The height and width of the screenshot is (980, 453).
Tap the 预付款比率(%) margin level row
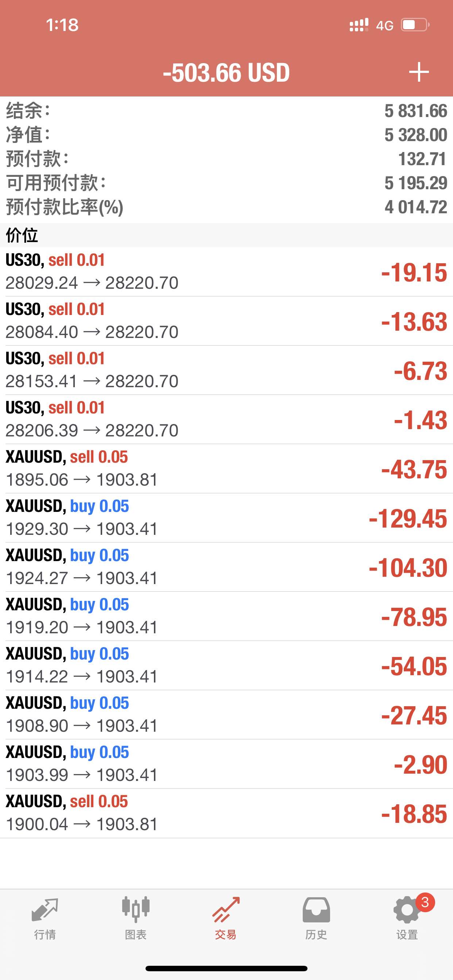click(x=226, y=207)
